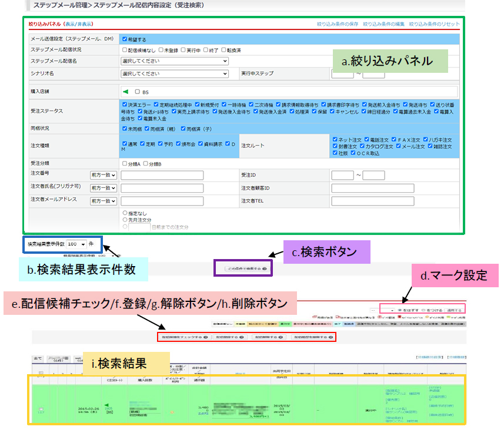Open the 検索結果表示件数 100 dropdown
The image size is (504, 430).
[x=76, y=244]
